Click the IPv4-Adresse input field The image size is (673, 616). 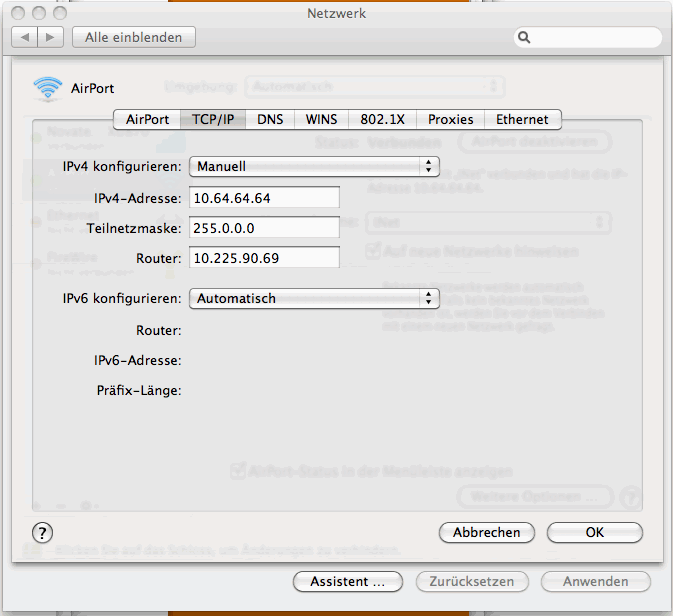coord(264,198)
